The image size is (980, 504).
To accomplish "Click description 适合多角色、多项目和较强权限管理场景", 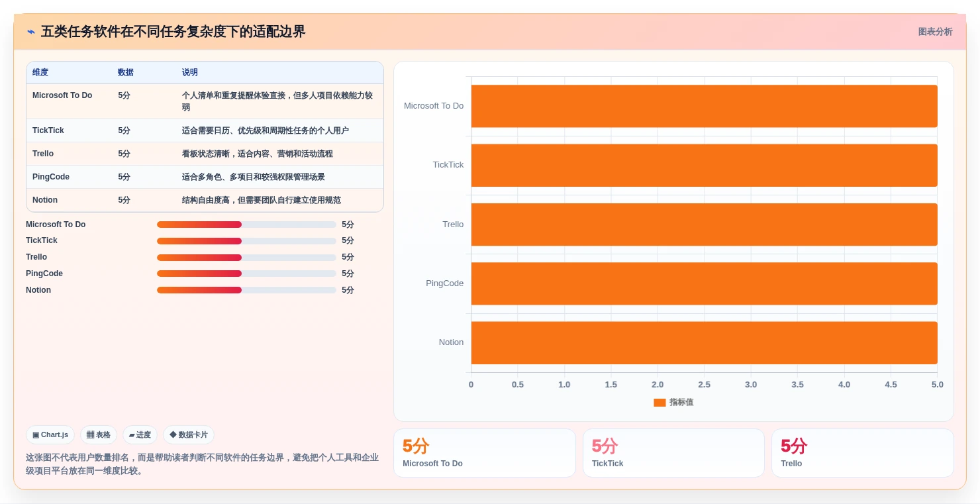I will [x=254, y=177].
